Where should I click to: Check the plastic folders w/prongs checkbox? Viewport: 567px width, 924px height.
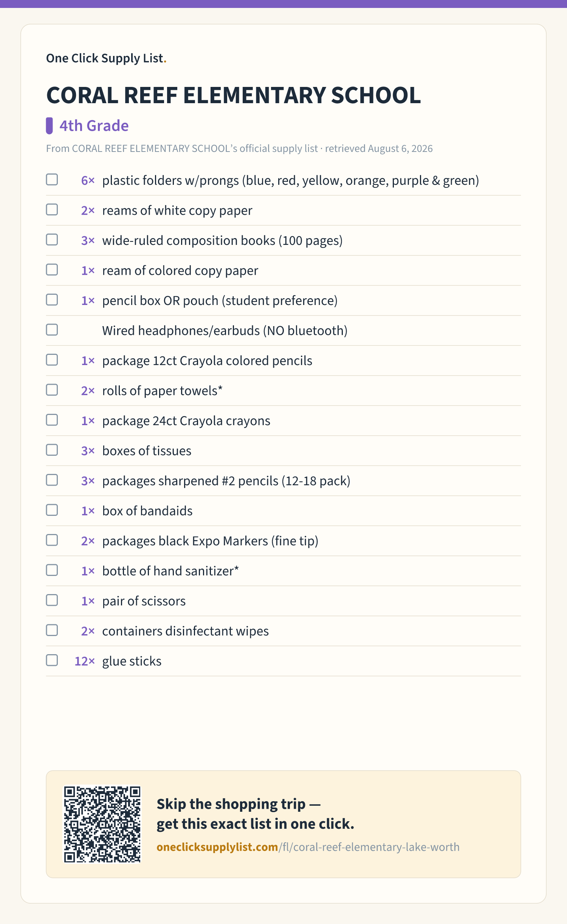(52, 180)
